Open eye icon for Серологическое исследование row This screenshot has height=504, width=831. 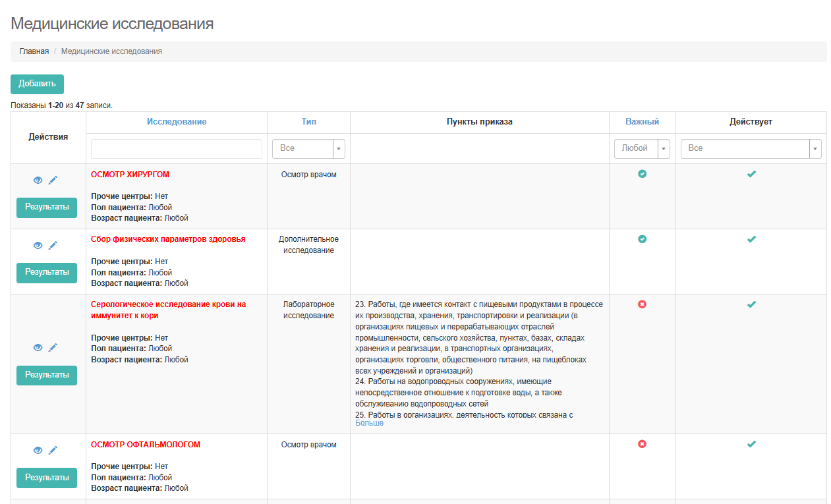(38, 348)
